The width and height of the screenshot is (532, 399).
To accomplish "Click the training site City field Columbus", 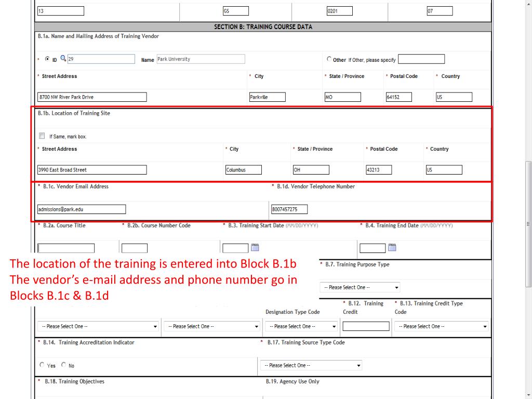I will click(244, 170).
